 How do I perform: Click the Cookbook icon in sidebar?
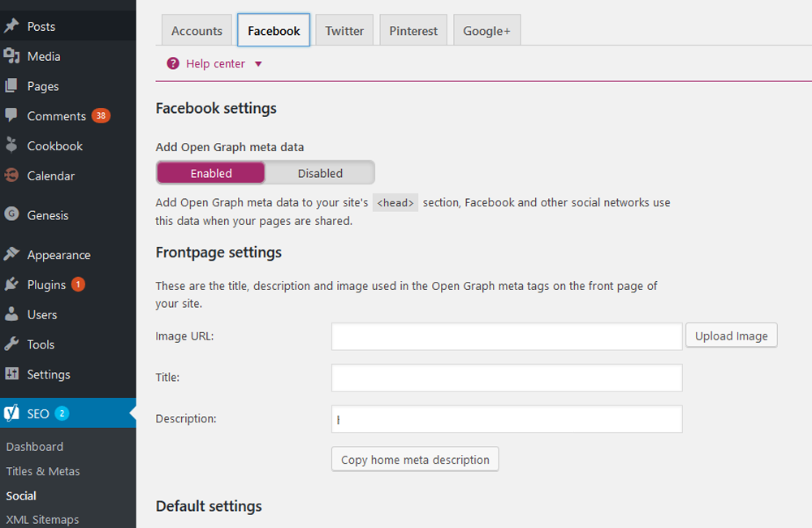(11, 145)
